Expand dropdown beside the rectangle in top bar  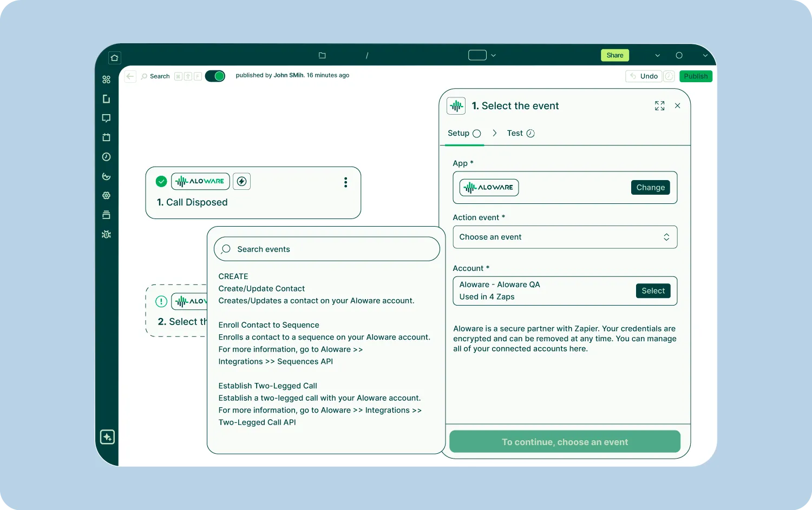tap(494, 55)
